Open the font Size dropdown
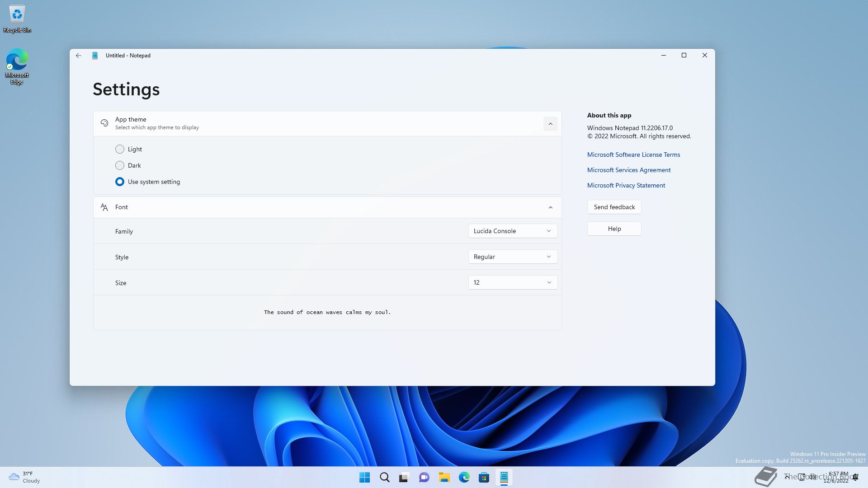Image resolution: width=868 pixels, height=488 pixels. 513,282
